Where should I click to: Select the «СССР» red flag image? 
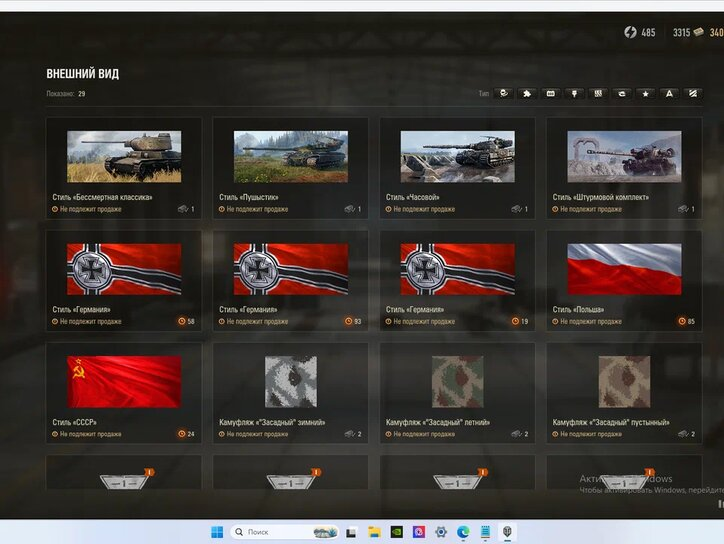point(124,382)
